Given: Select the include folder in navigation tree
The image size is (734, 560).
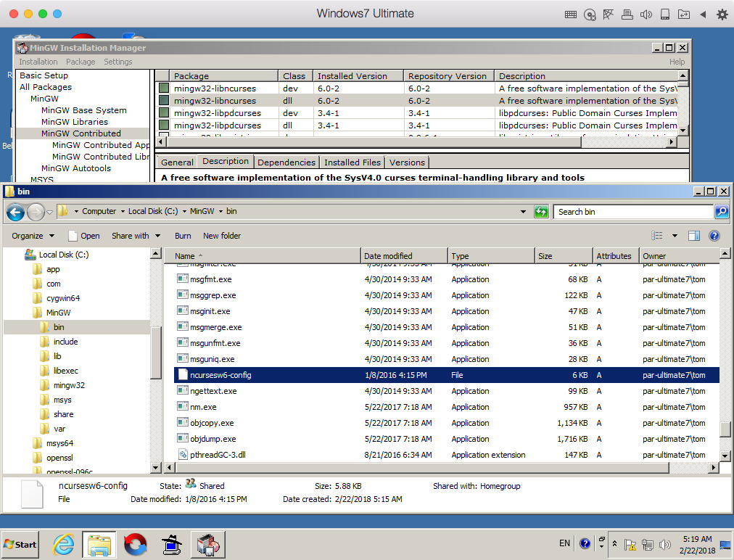Looking at the screenshot, I should point(65,342).
